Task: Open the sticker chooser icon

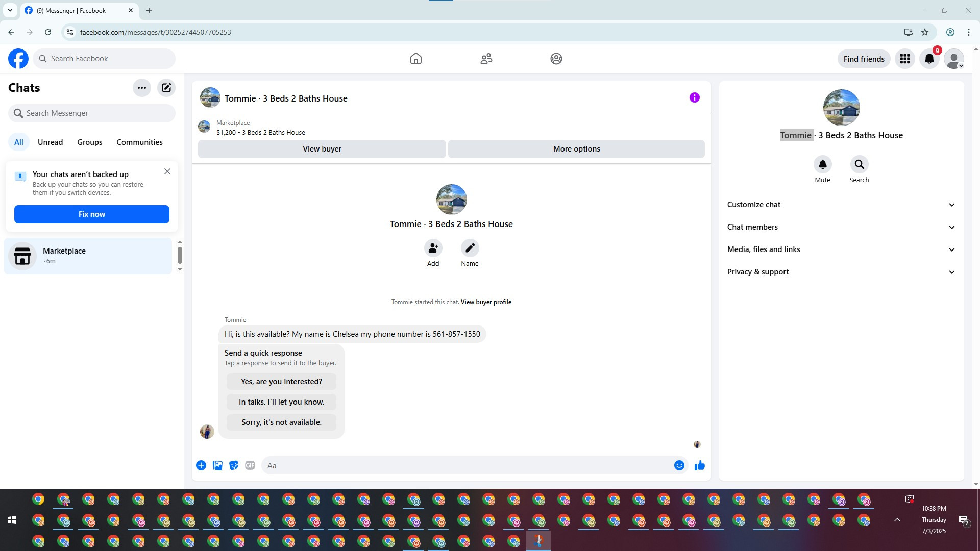Action: 234,465
